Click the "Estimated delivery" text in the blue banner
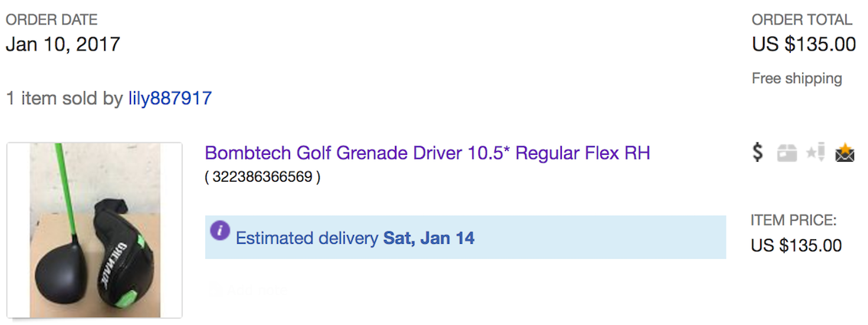 pos(307,238)
